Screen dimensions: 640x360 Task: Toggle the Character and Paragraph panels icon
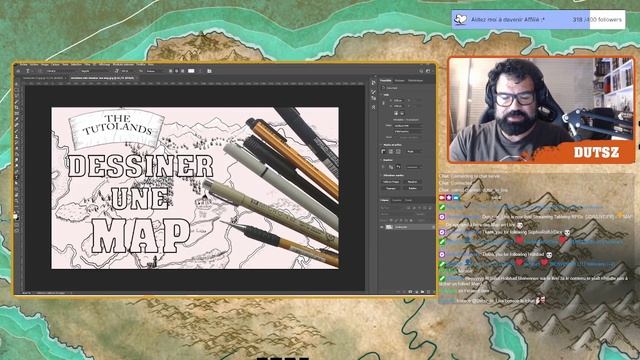pyautogui.click(x=209, y=71)
